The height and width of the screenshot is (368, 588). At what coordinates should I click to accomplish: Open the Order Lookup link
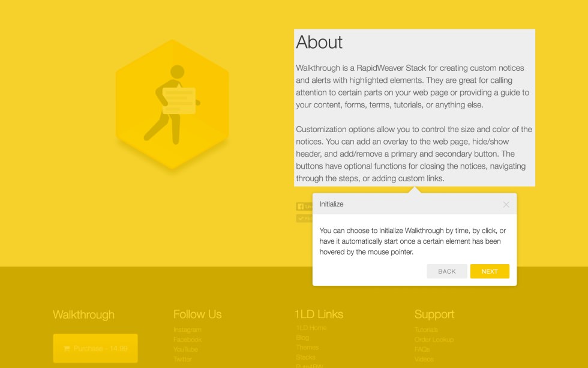434,340
